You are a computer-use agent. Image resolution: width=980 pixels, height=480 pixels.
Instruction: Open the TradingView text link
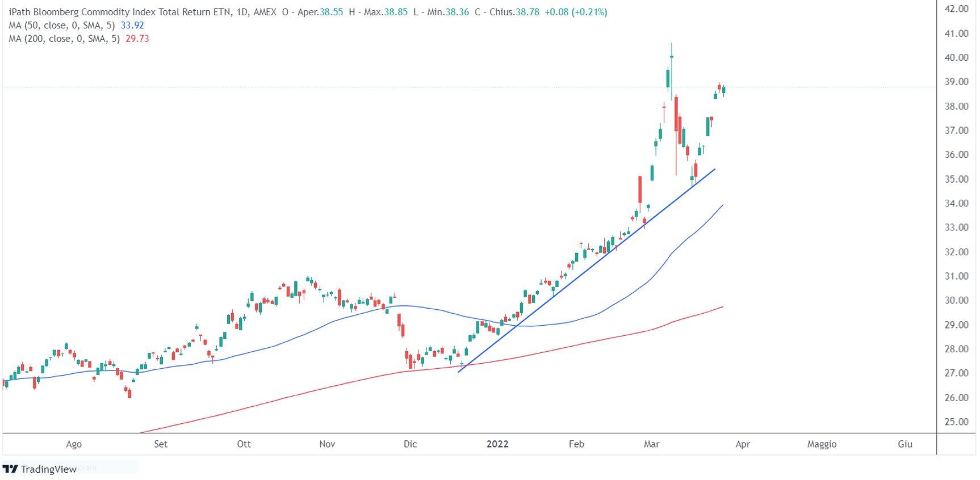pyautogui.click(x=48, y=469)
